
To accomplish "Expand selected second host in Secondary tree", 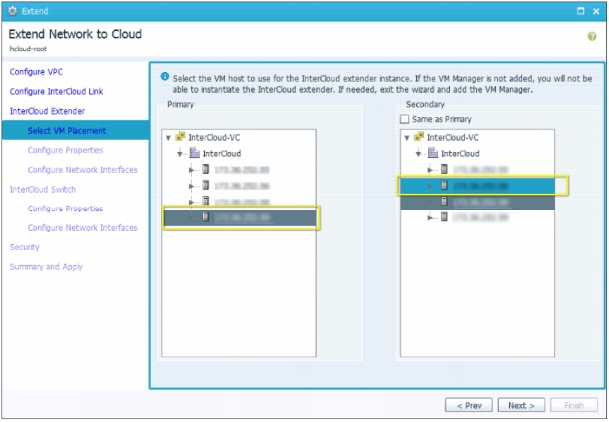I will (x=430, y=186).
